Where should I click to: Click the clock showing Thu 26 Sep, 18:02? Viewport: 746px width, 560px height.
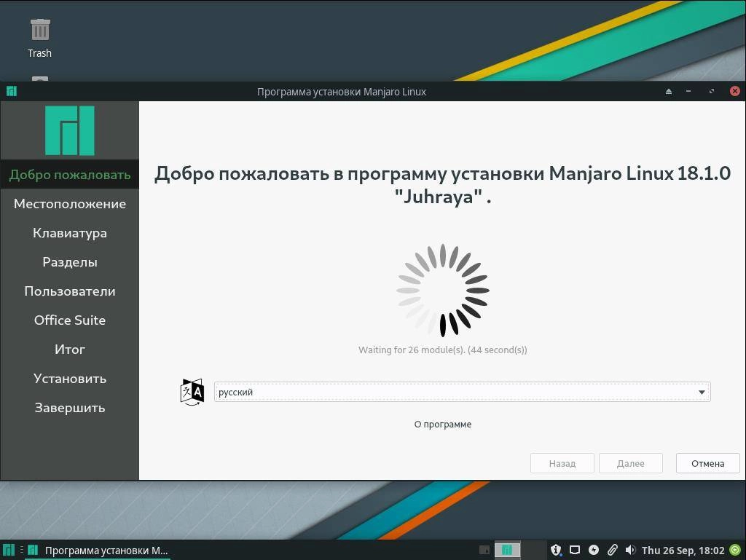[x=683, y=550]
